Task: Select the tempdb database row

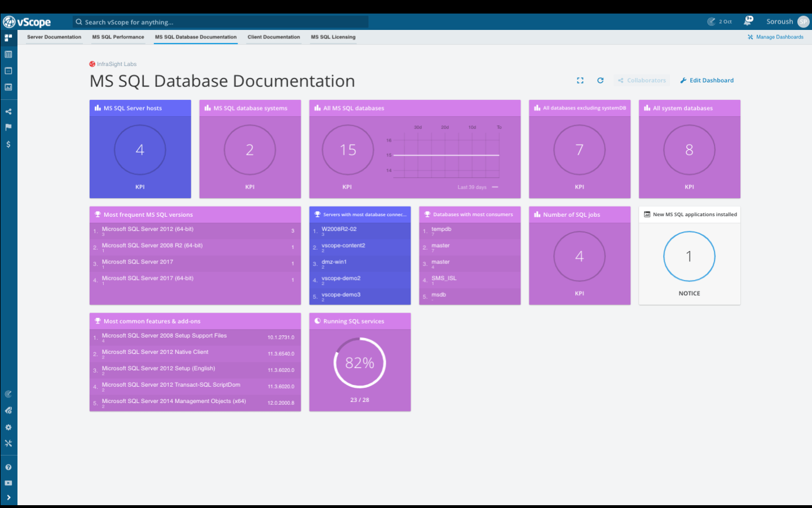Action: coord(470,231)
